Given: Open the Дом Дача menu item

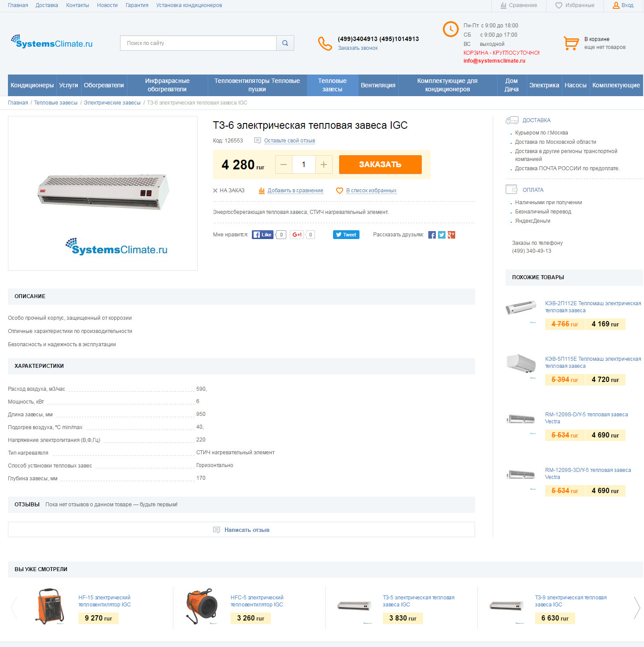Looking at the screenshot, I should click(512, 85).
